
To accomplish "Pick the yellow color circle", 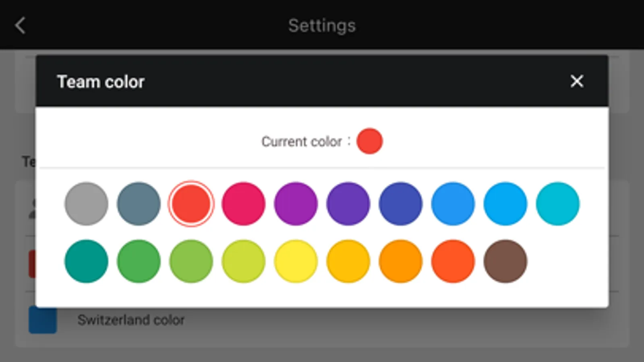I will tap(295, 261).
